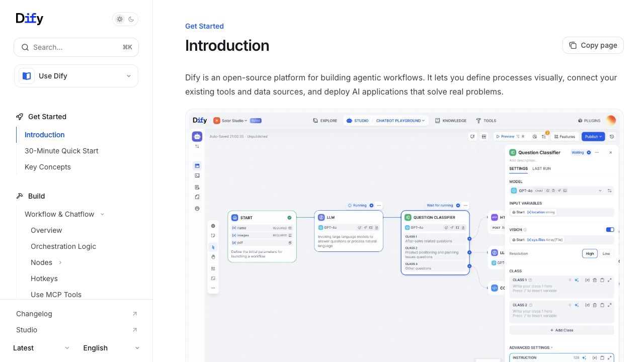Image resolution: width=644 pixels, height=362 pixels.
Task: Focus the Search documentation field
Action: (x=76, y=47)
